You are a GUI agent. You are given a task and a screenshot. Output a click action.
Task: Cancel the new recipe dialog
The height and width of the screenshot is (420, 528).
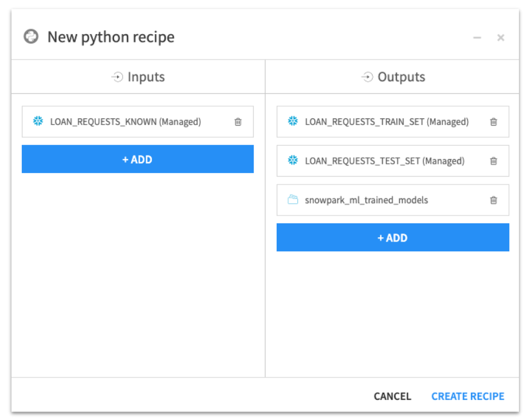[392, 396]
